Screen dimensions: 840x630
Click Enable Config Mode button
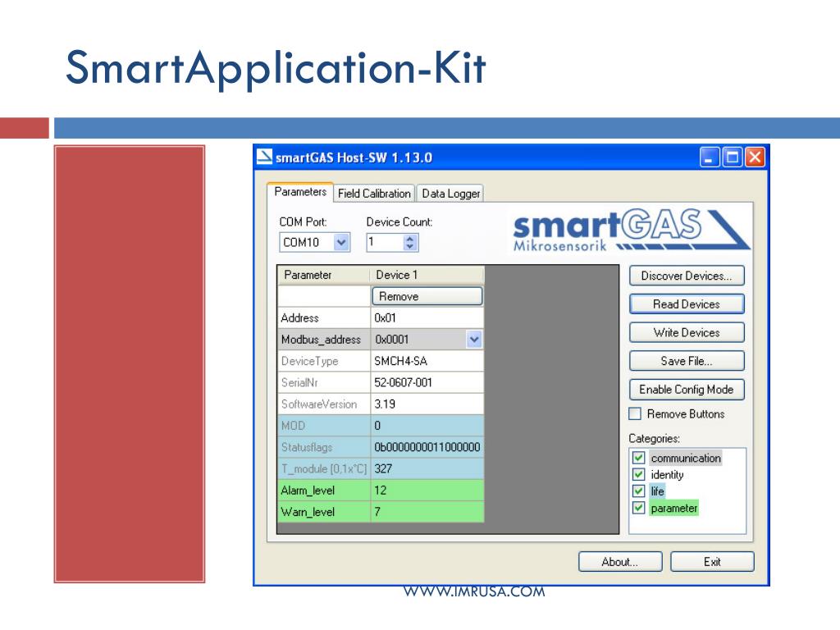click(687, 389)
